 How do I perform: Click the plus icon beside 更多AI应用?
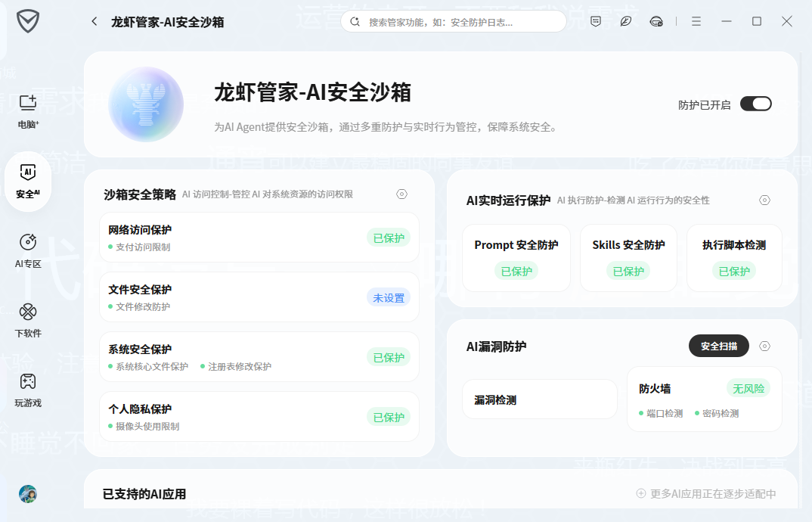[641, 493]
